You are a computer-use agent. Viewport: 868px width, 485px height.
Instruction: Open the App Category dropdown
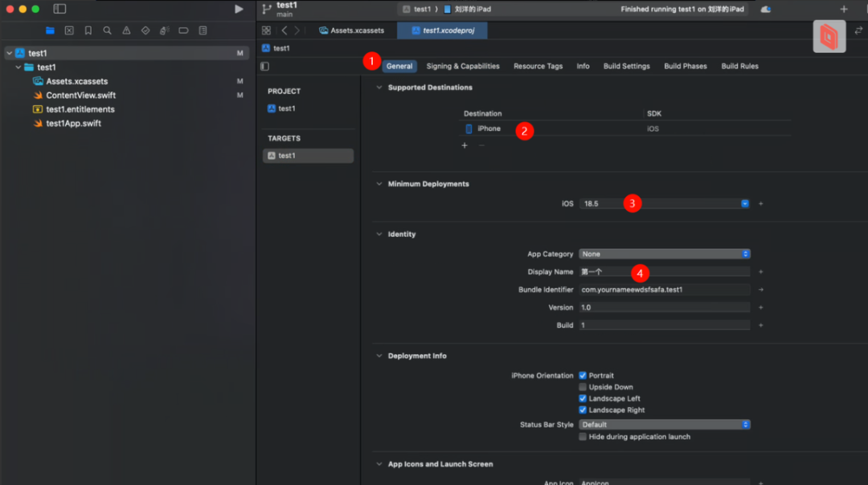tap(665, 254)
